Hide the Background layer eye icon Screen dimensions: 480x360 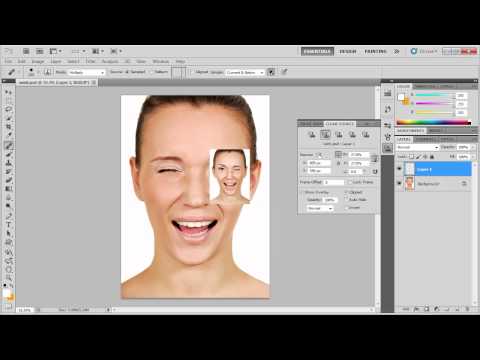[399, 183]
